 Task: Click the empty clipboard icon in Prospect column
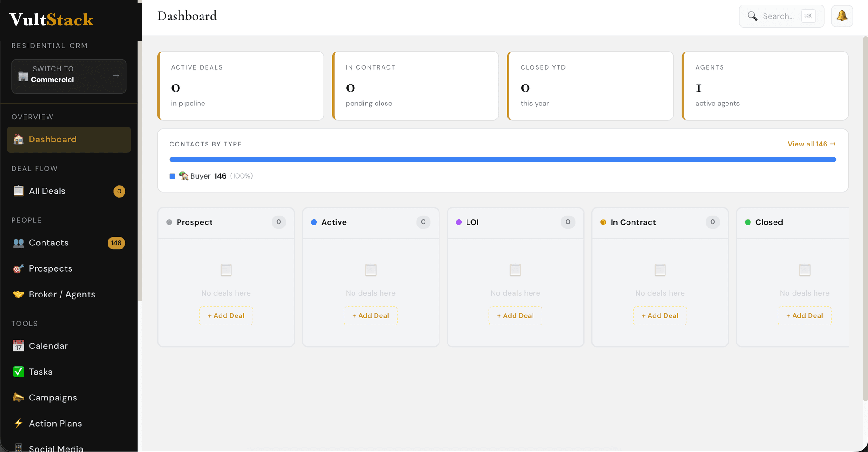pos(226,270)
